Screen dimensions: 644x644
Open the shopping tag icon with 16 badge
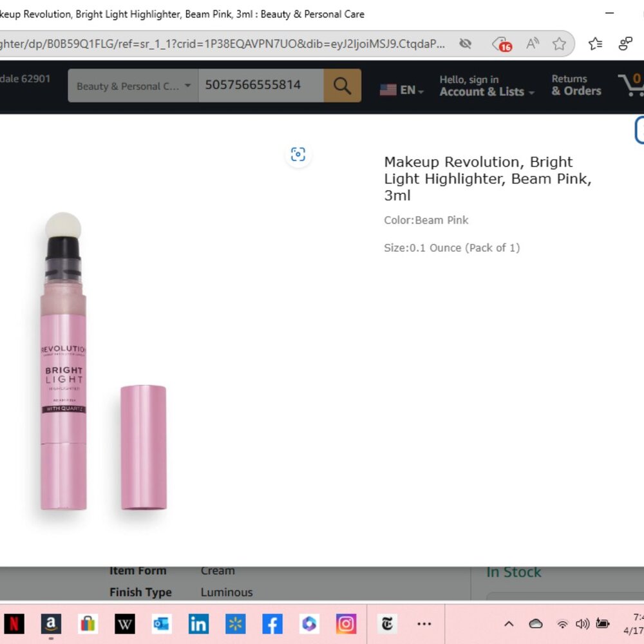tap(502, 44)
